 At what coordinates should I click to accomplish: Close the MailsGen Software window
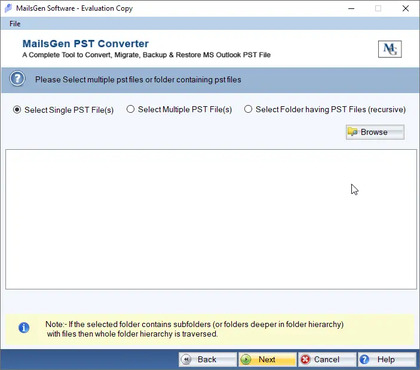coord(406,8)
